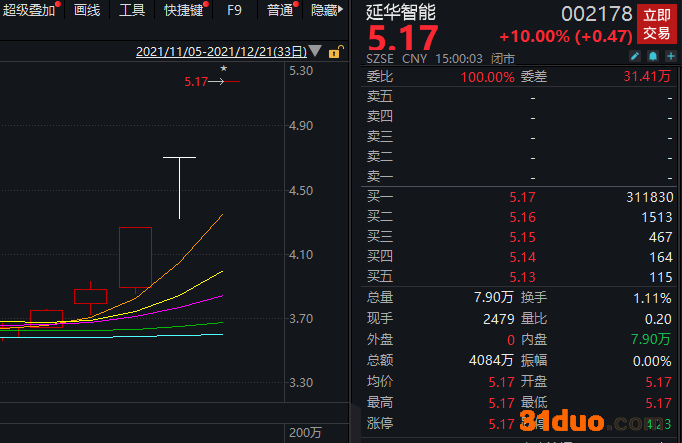
Task: Click the F9 toolbar item
Action: (x=234, y=10)
